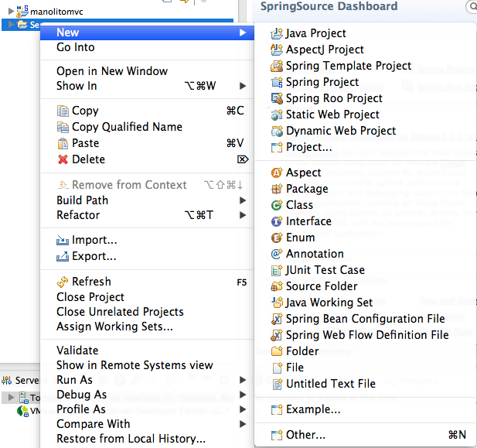Click the project icon next to manolitomvc

[x=22, y=12]
